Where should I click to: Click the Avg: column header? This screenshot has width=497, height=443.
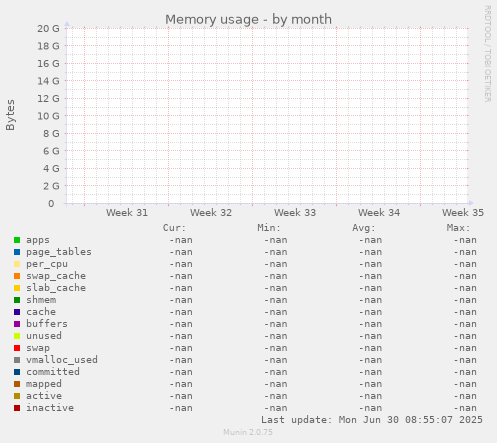click(x=364, y=228)
